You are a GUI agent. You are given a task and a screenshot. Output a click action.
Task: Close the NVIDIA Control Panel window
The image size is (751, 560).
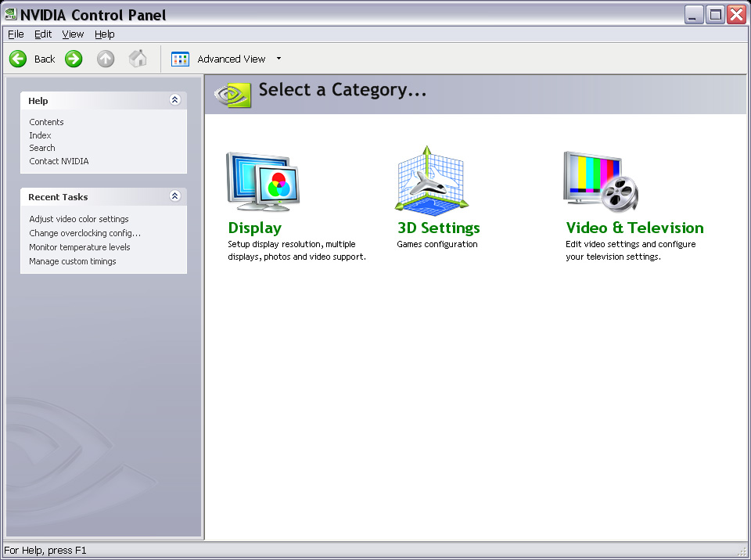(737, 14)
